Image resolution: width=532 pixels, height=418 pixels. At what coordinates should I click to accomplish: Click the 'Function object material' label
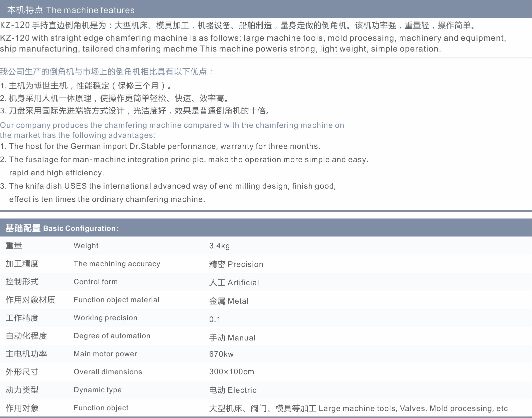(116, 300)
